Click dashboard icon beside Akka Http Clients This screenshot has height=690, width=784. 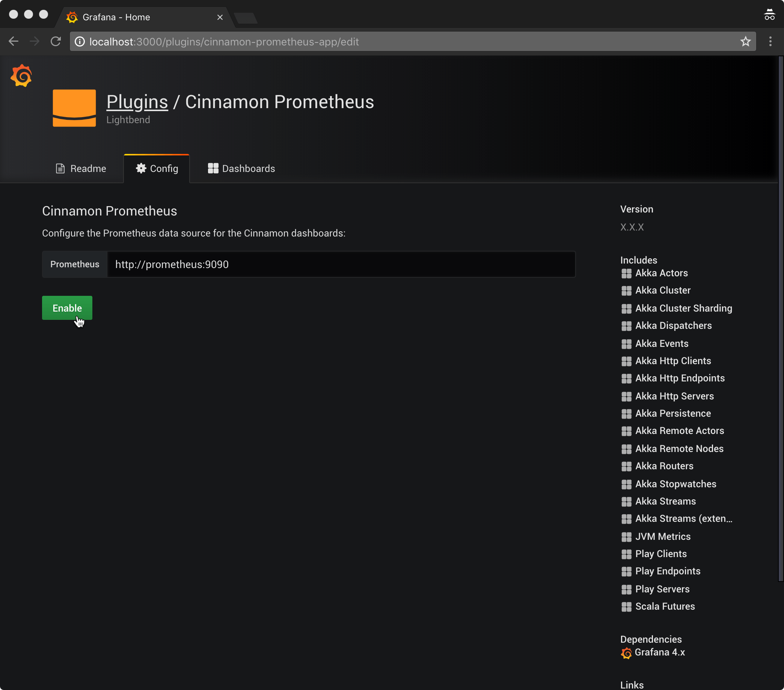[626, 361]
